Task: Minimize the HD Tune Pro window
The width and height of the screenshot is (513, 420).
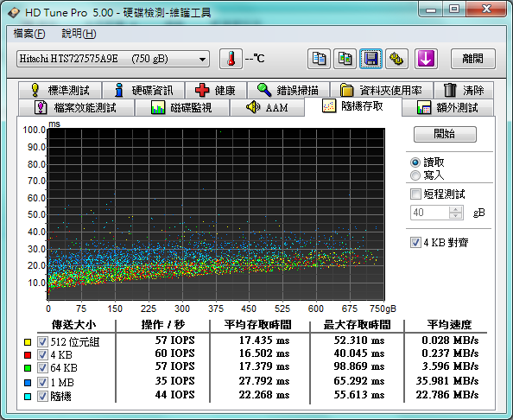Action: (431, 10)
